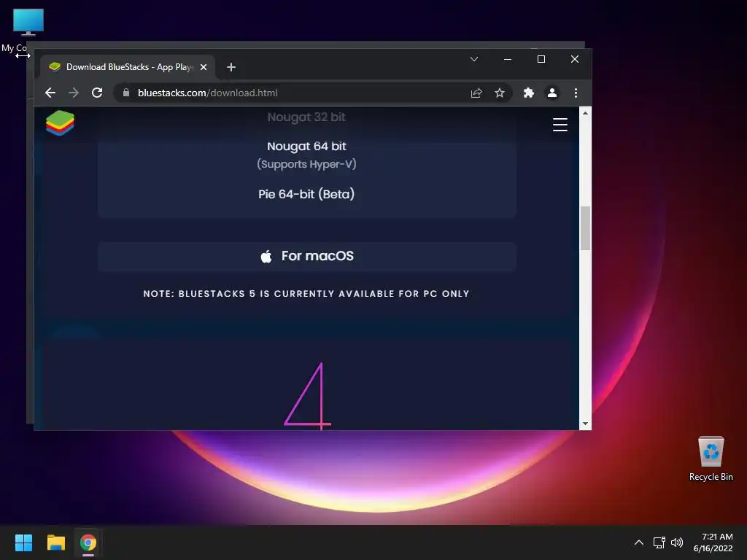Choose the Nougat 32 bit download
Viewport: 747px width, 560px height.
pos(306,117)
